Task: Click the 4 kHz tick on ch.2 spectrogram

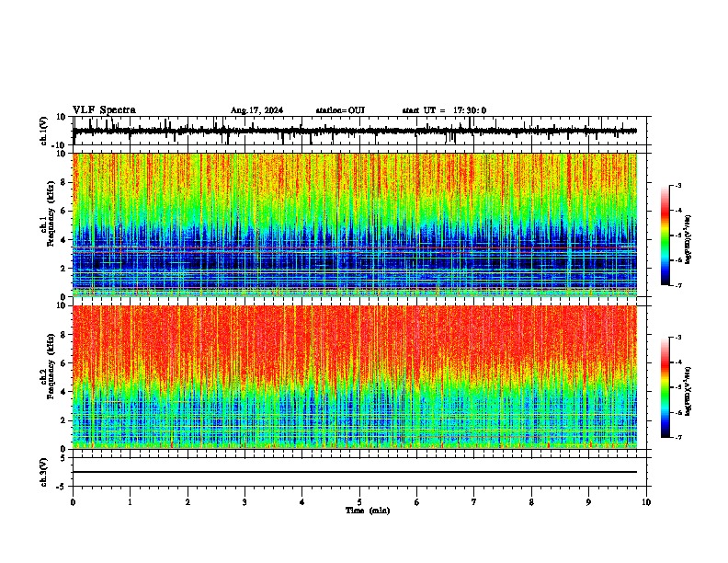Action: coord(63,392)
